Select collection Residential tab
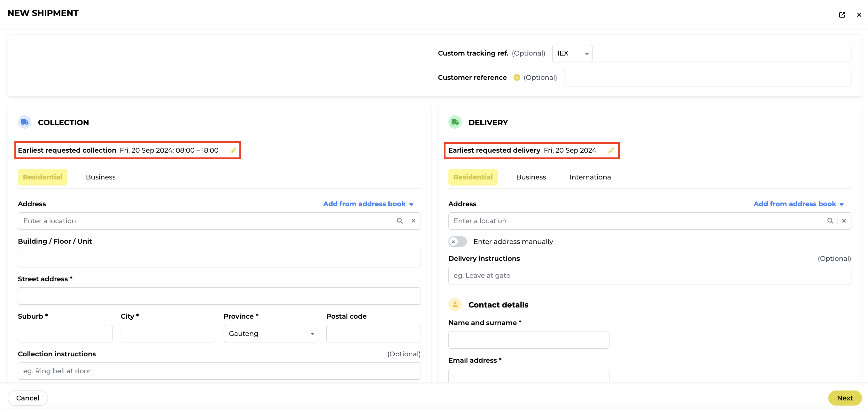868x410 pixels. [43, 177]
